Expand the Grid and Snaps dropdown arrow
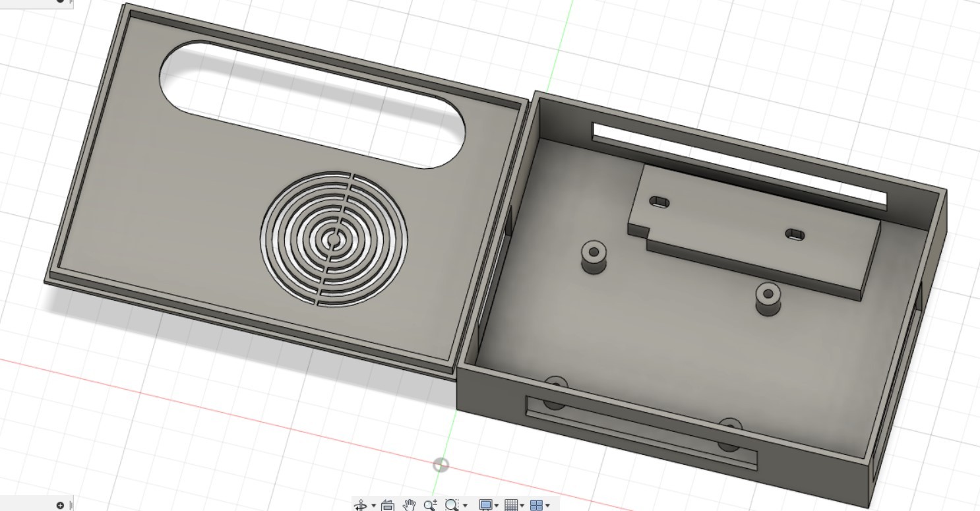 click(522, 506)
